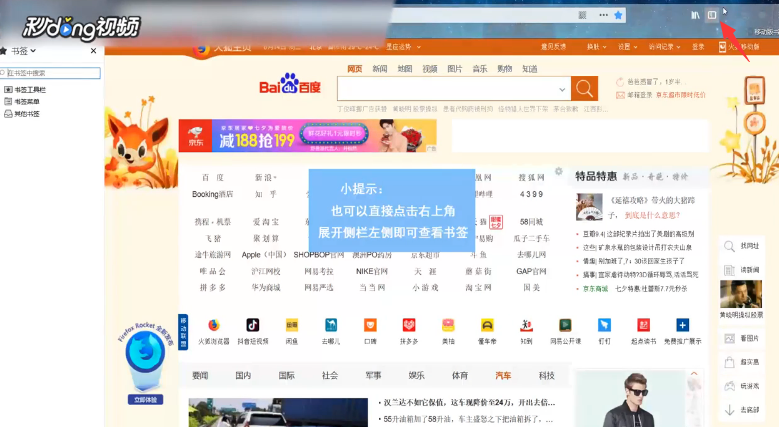Open the JD 减188抢199 banner ad
Image resolution: width=779 pixels, height=427 pixels.
tap(308, 135)
